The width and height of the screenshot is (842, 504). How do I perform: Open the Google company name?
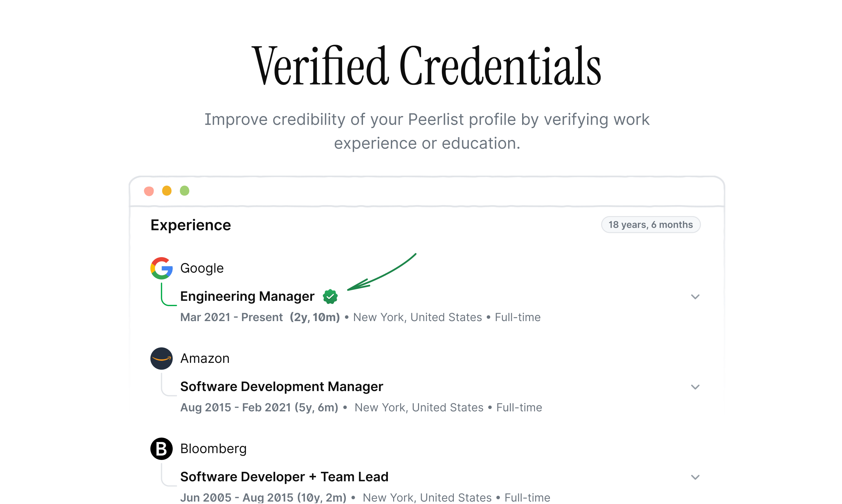coord(202,268)
